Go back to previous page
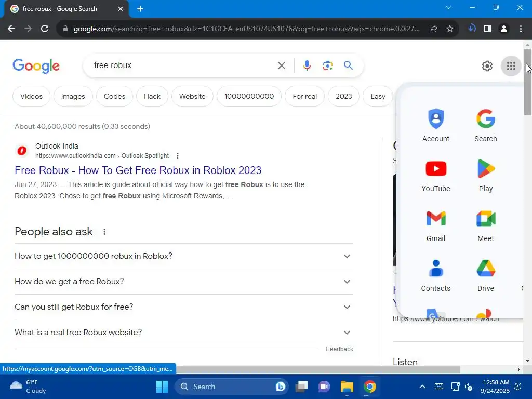Viewport: 532px width, 399px height. click(x=11, y=29)
